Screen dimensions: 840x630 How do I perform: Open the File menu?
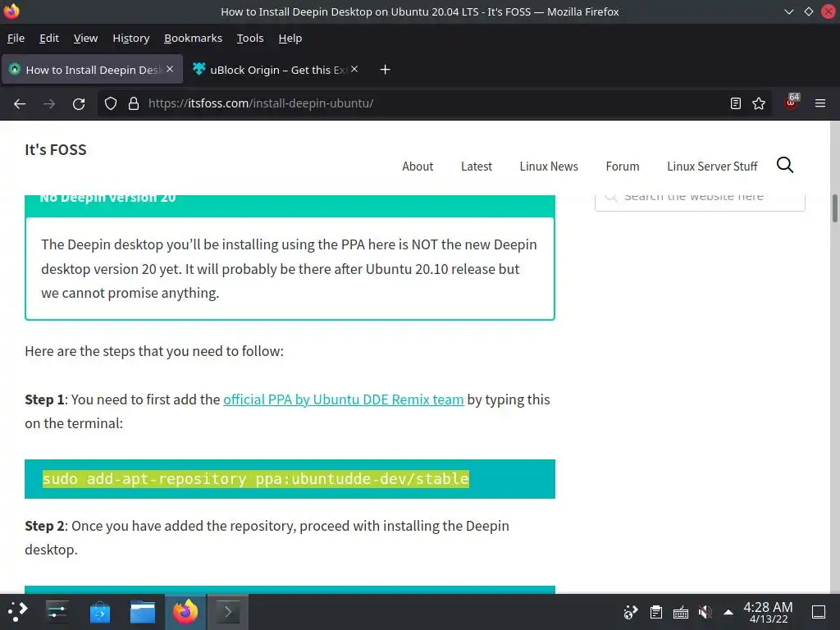pyautogui.click(x=16, y=38)
